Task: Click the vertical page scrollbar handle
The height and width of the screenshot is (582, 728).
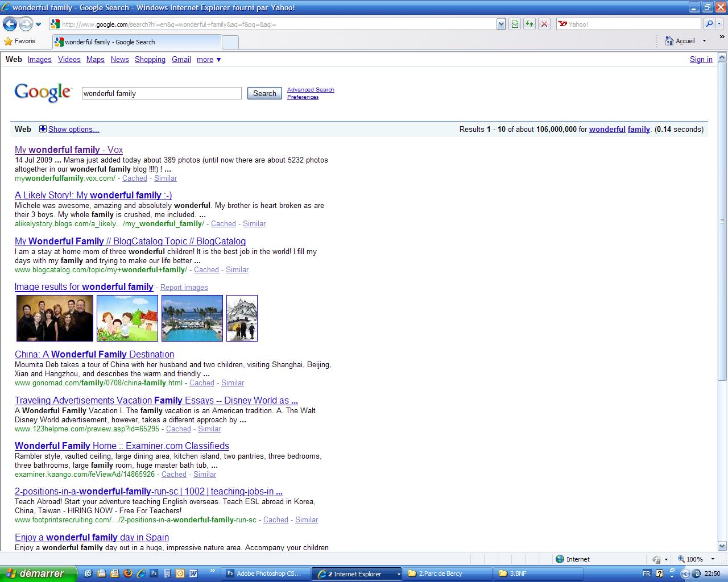Action: click(x=722, y=221)
